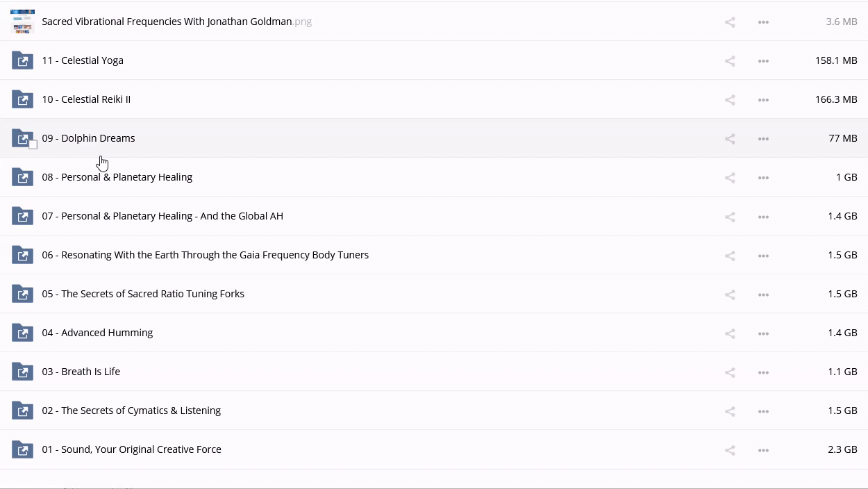The width and height of the screenshot is (868, 489).
Task: Tick the checkbox on 09 - Dolphin Dreams
Action: pyautogui.click(x=33, y=144)
